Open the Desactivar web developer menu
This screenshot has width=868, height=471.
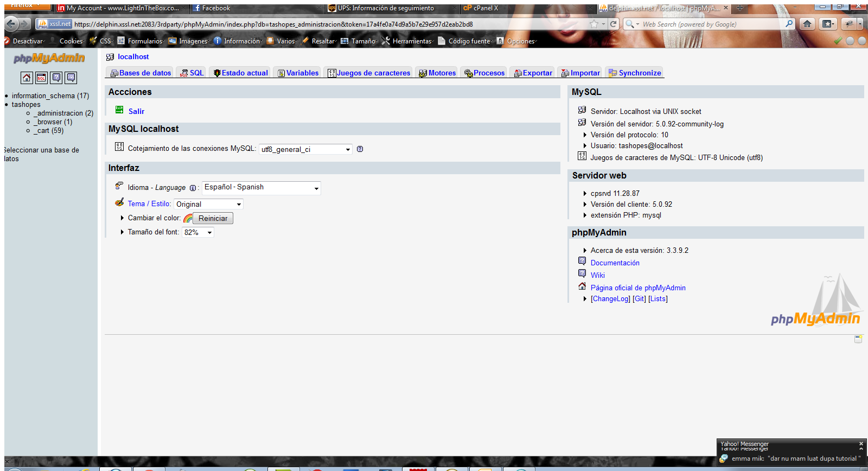click(x=24, y=41)
